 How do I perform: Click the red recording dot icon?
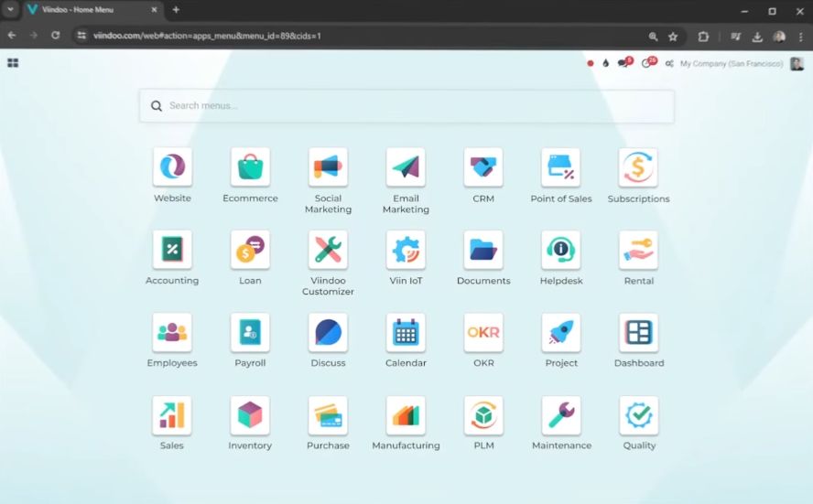tap(590, 64)
